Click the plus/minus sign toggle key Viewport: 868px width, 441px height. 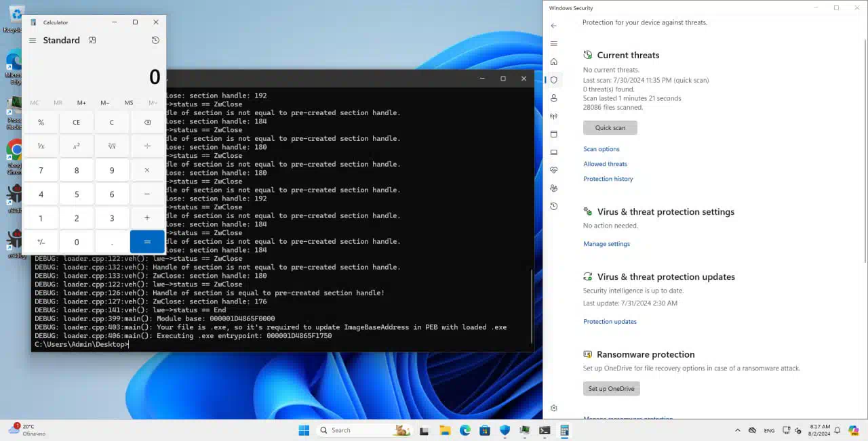(41, 242)
